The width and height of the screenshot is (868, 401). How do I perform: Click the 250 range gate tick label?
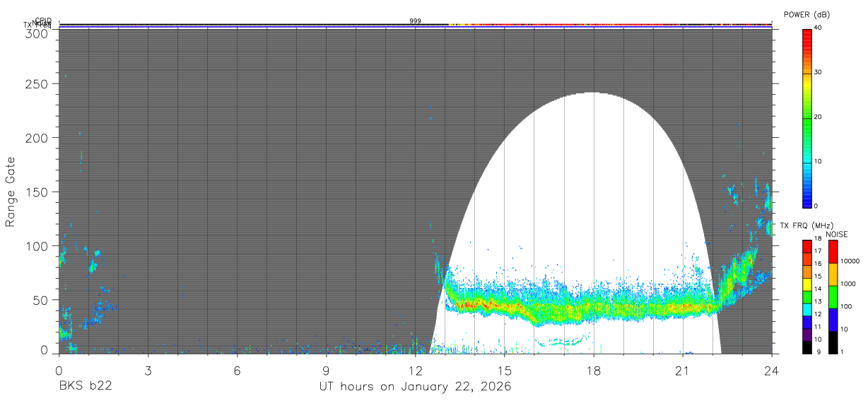37,84
